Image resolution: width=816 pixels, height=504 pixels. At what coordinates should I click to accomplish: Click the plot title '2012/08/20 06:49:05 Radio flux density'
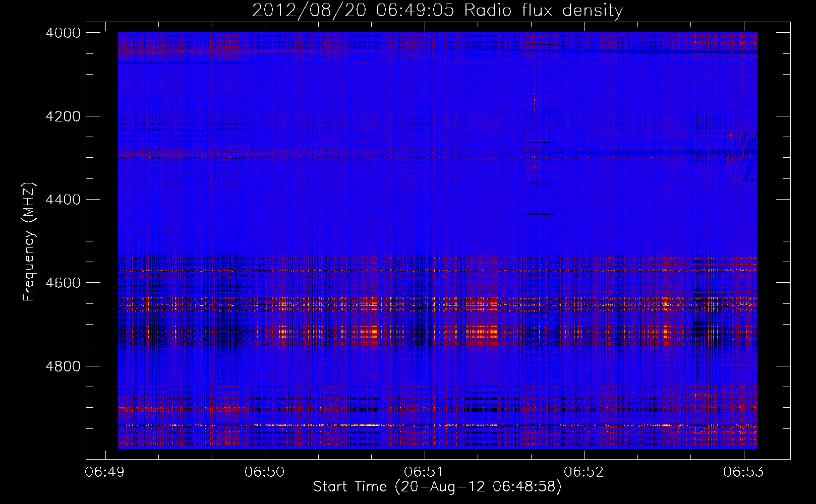coord(437,11)
